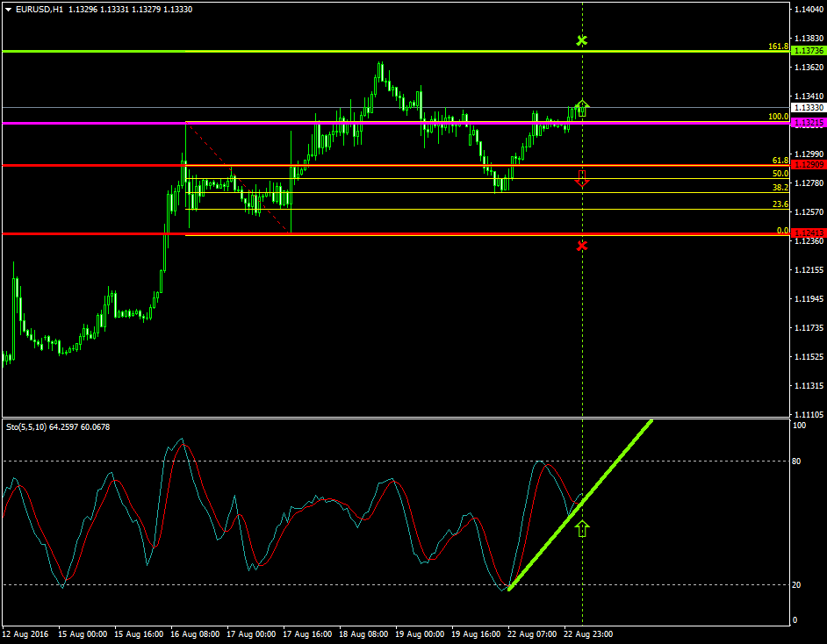Screen dimensions: 827x644
Task: Click the red 1.12413 price label
Action: click(x=808, y=233)
